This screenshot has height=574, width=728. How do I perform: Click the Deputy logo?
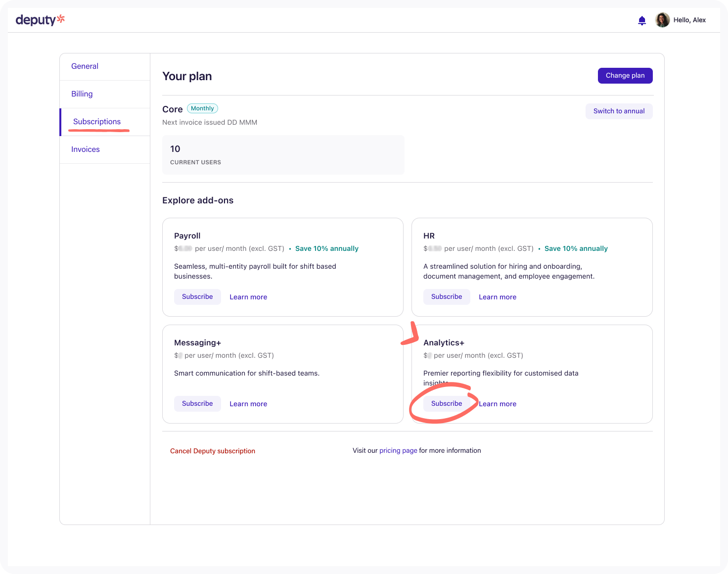[x=40, y=20]
